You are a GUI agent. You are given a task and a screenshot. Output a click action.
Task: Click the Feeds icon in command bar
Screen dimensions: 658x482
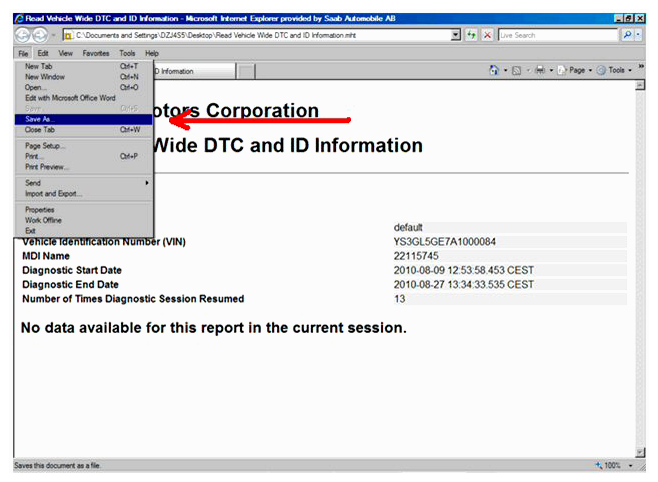tap(517, 70)
